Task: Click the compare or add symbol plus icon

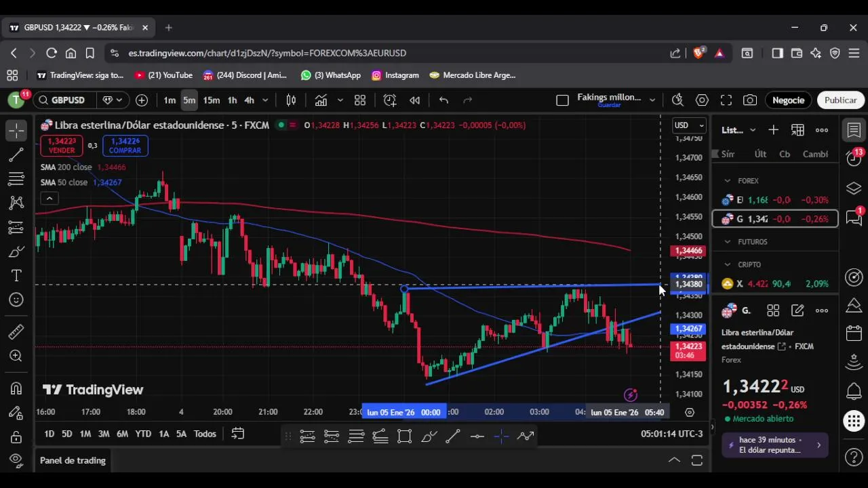Action: (x=142, y=100)
